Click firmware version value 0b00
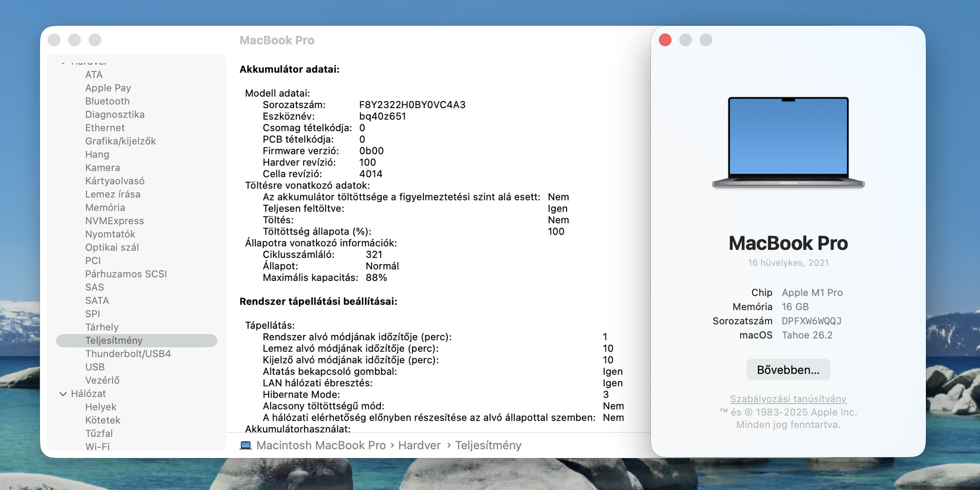This screenshot has width=980, height=490. coord(372,151)
